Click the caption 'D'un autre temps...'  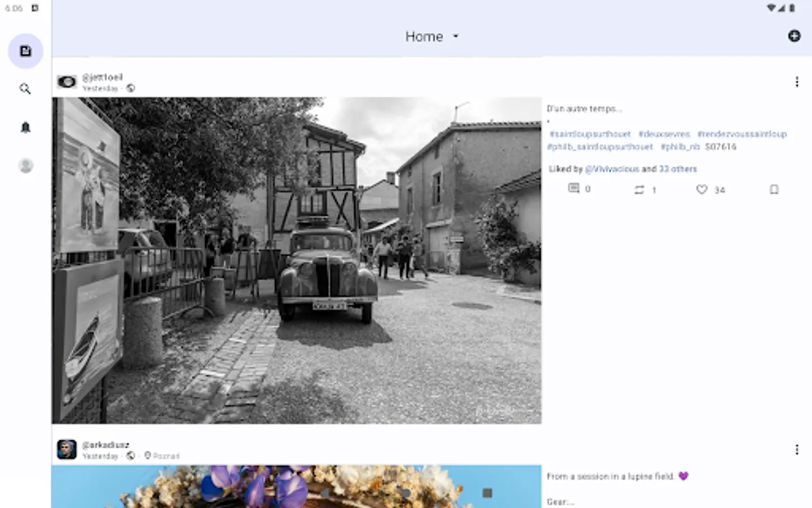coord(584,109)
